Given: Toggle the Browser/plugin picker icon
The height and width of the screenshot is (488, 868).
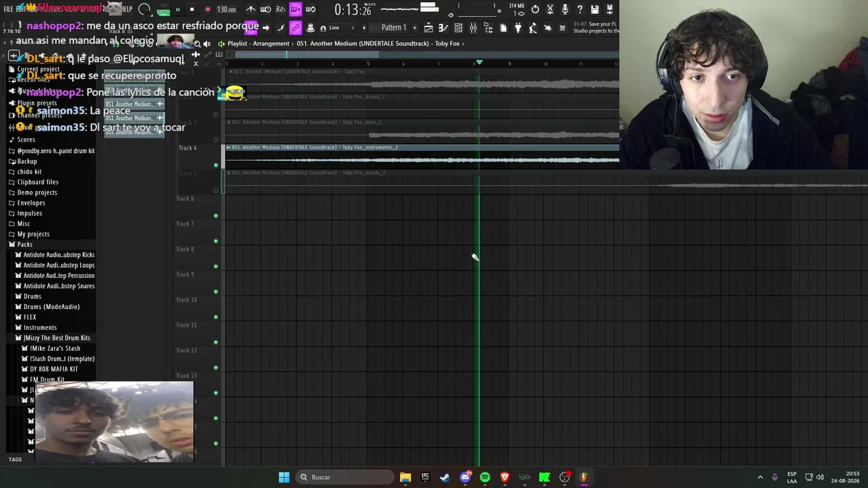Looking at the screenshot, I should 488,28.
